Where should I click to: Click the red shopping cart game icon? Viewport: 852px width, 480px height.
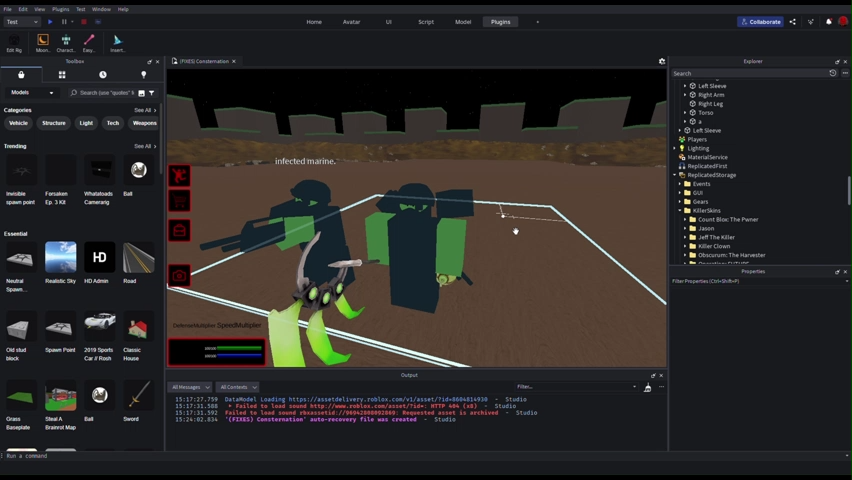[x=180, y=202]
